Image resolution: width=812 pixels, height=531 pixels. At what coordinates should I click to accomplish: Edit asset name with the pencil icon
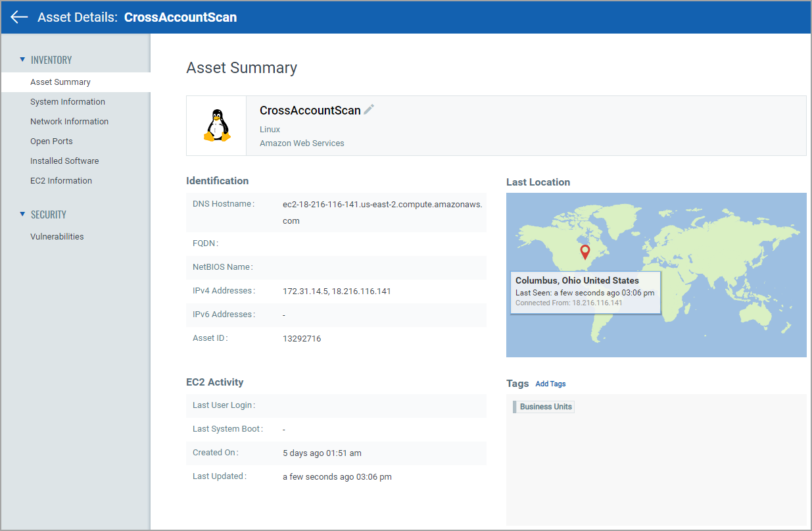(x=369, y=109)
